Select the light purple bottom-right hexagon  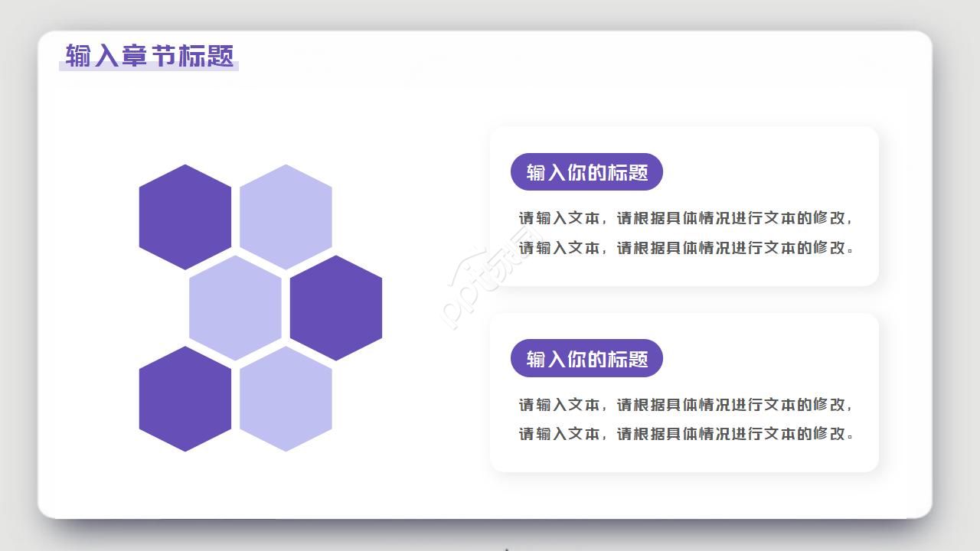[x=287, y=399]
